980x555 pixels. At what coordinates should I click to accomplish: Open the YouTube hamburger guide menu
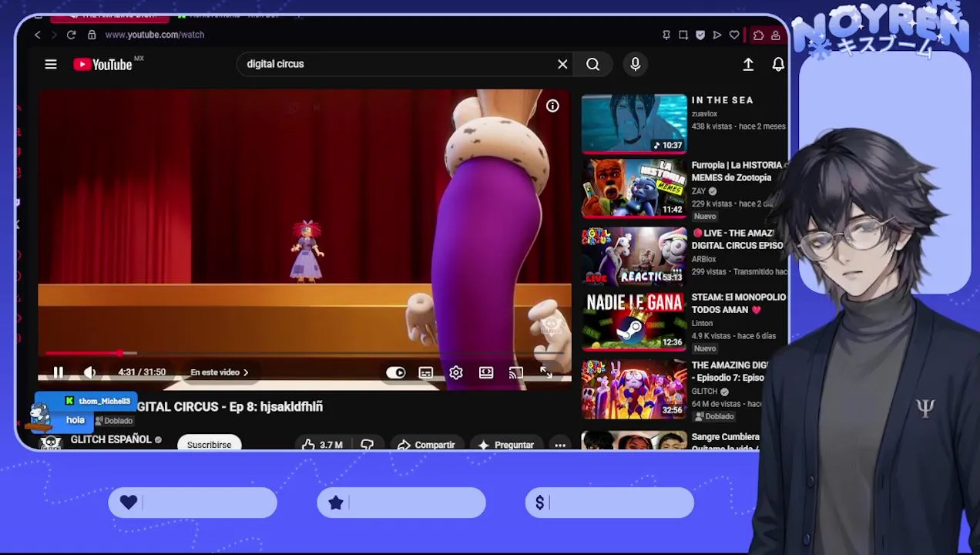51,65
